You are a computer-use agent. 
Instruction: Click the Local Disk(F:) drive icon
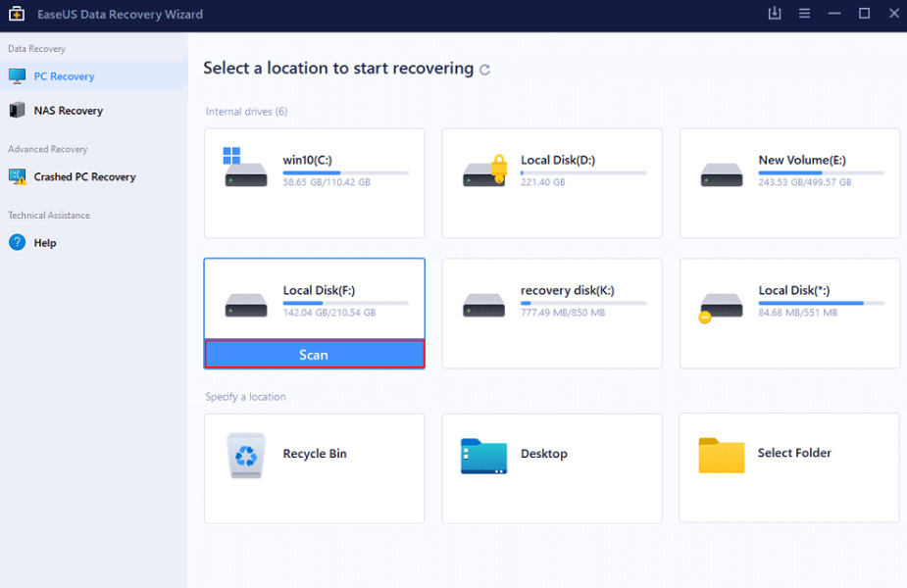(246, 306)
